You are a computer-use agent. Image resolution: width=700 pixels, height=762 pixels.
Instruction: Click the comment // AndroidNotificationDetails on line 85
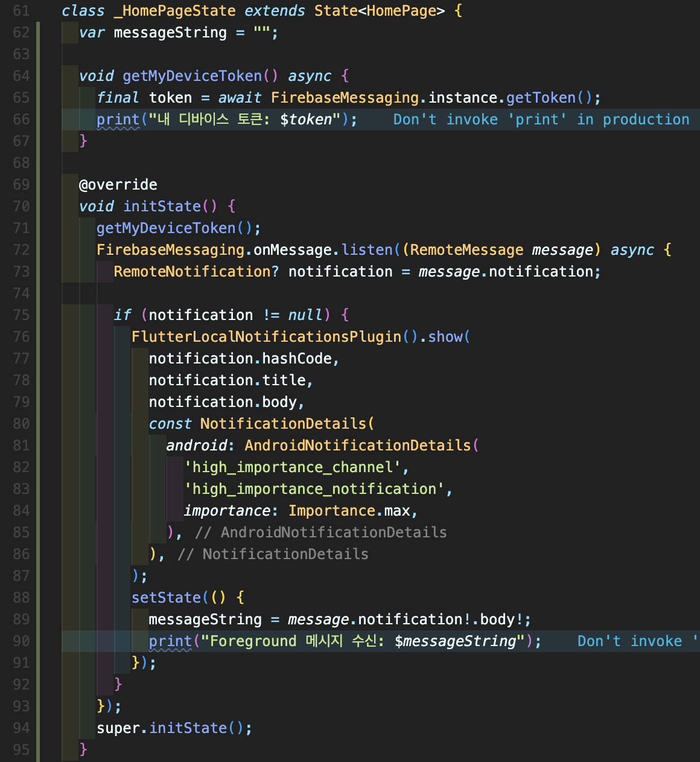(321, 533)
